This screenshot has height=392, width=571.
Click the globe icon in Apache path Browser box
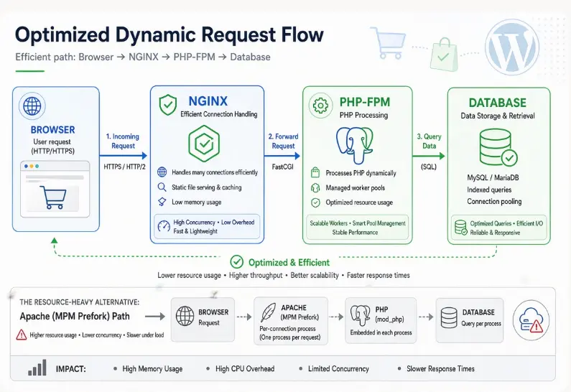(185, 316)
